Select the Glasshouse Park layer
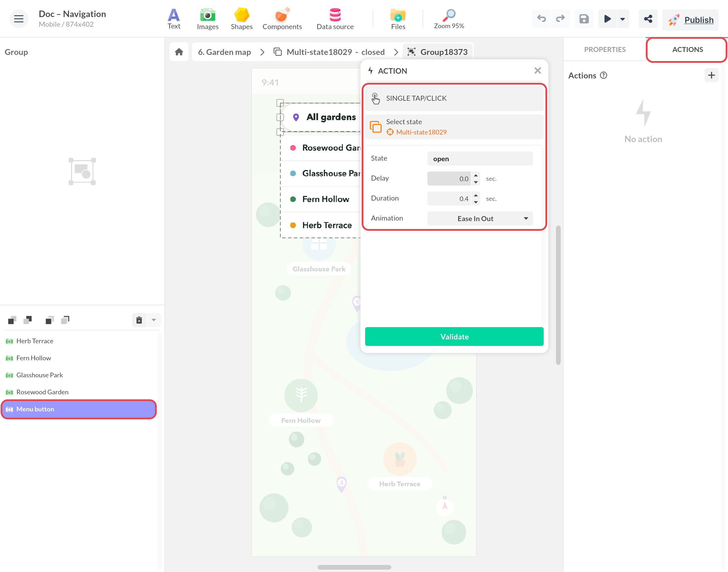Screen dimensions: 728x572 (79, 375)
